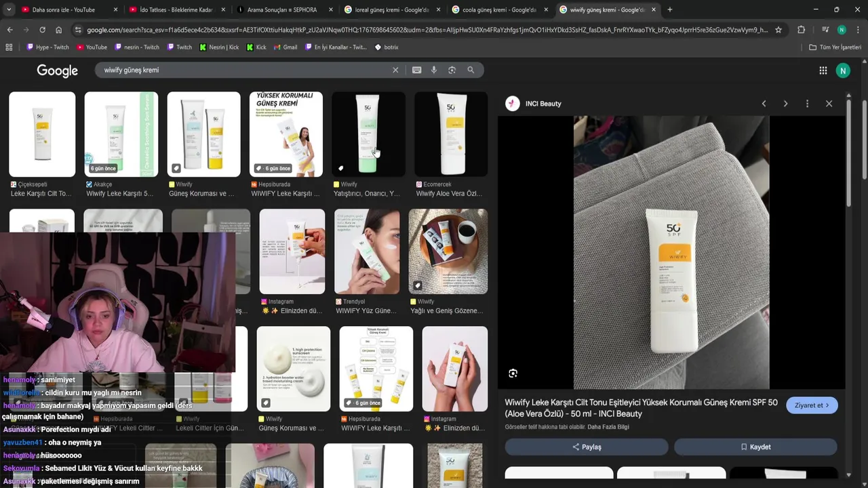The width and height of the screenshot is (868, 488).
Task: Close the SEPHORA tab
Action: pyautogui.click(x=330, y=9)
